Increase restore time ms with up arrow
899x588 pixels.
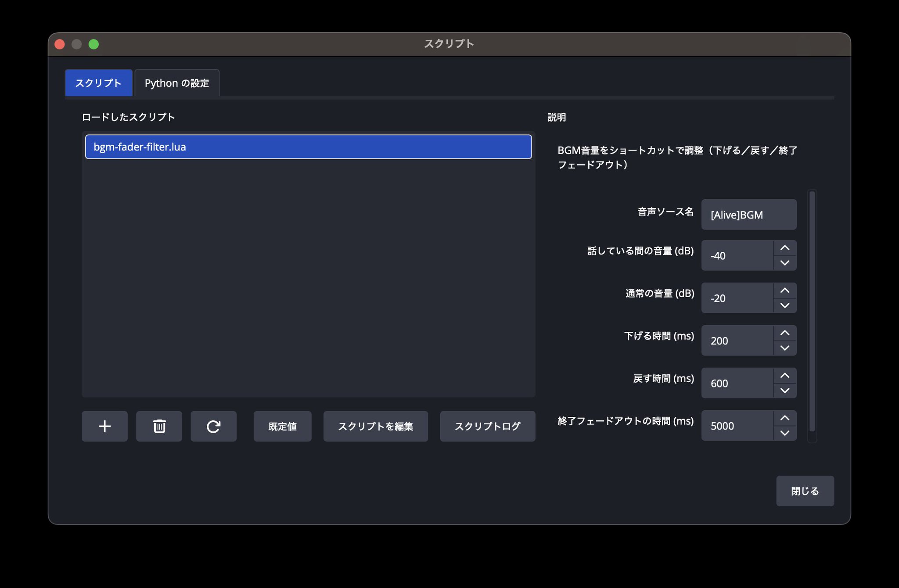click(x=785, y=376)
